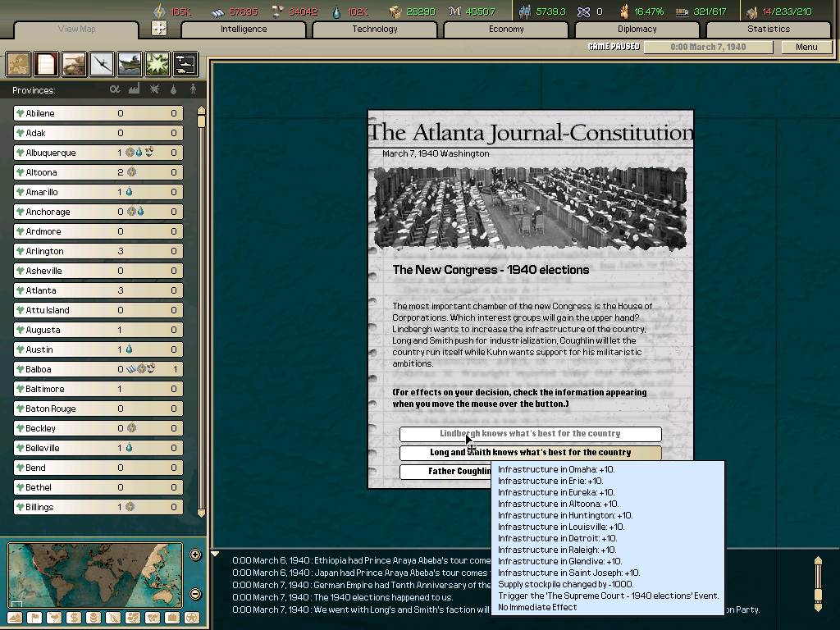Open the Statistics tab
Image resolution: width=840 pixels, height=630 pixels.
(768, 29)
